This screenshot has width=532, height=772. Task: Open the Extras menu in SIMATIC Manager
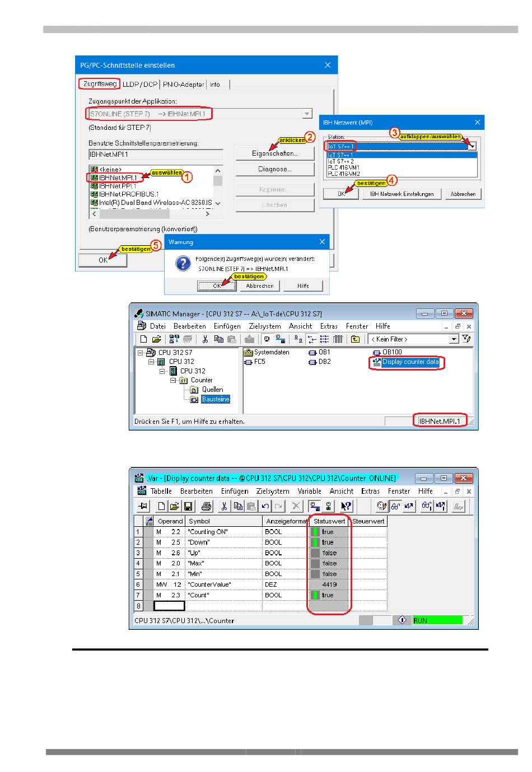tap(329, 326)
